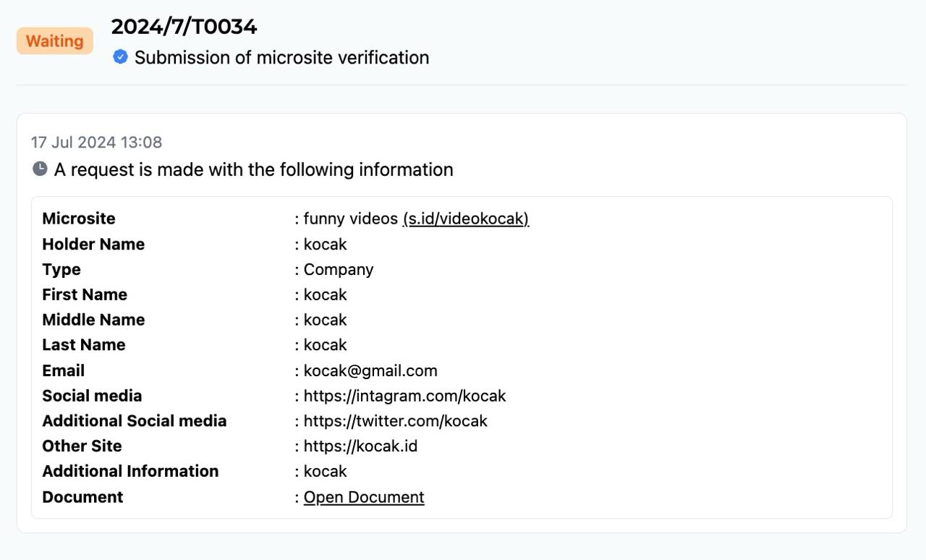The width and height of the screenshot is (926, 560).
Task: Click the request made information message text
Action: pos(254,169)
